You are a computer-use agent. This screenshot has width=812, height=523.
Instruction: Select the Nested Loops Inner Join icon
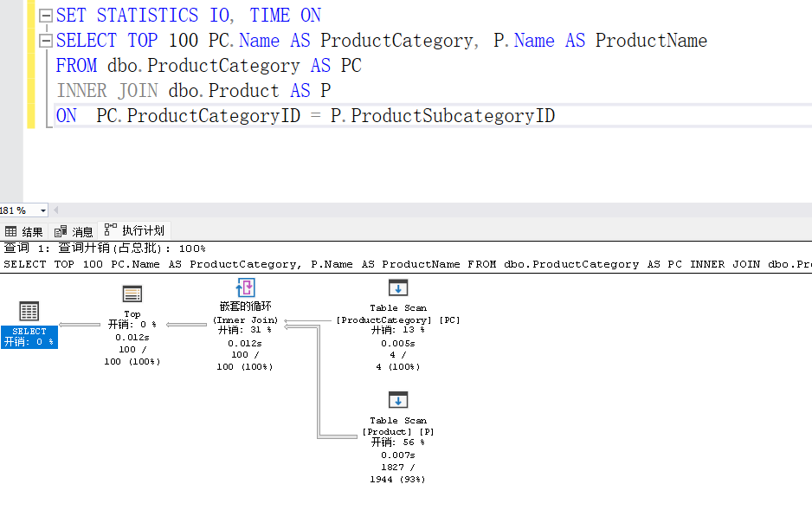(x=246, y=287)
